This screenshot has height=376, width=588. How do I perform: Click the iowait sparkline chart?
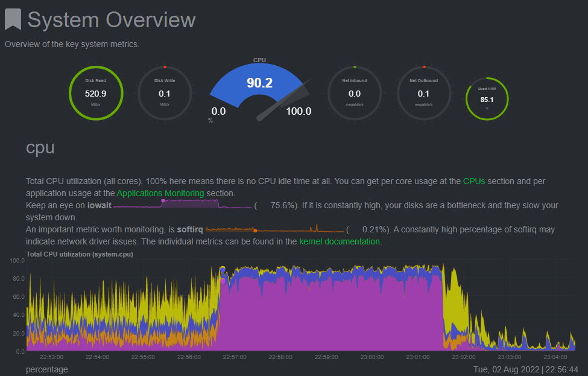coord(183,204)
